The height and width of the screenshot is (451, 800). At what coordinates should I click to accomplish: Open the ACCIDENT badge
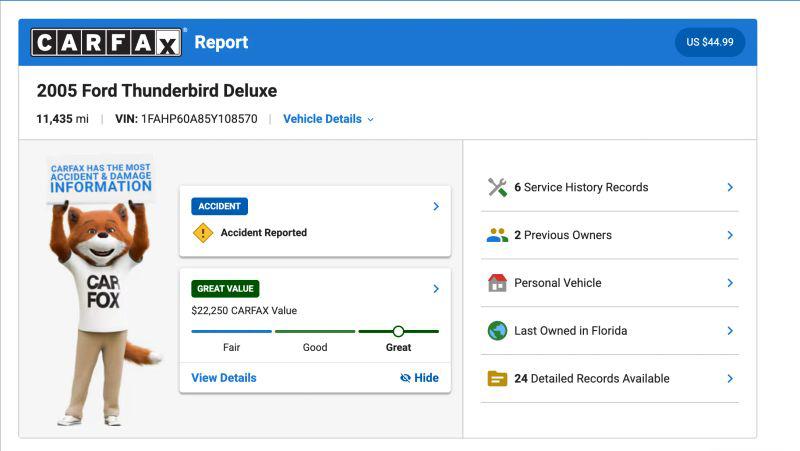click(219, 206)
